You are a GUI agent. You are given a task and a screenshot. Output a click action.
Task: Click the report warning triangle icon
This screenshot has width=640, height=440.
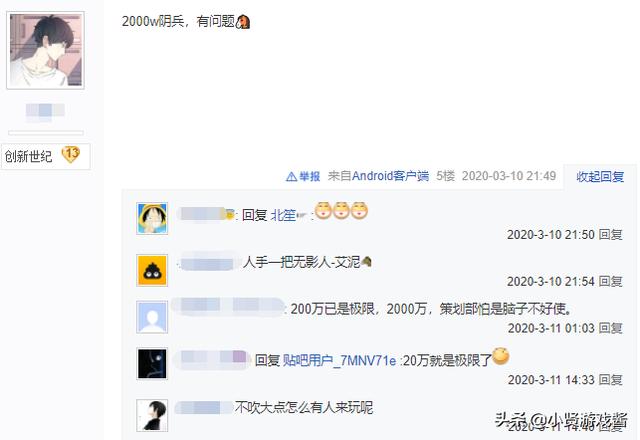click(291, 177)
